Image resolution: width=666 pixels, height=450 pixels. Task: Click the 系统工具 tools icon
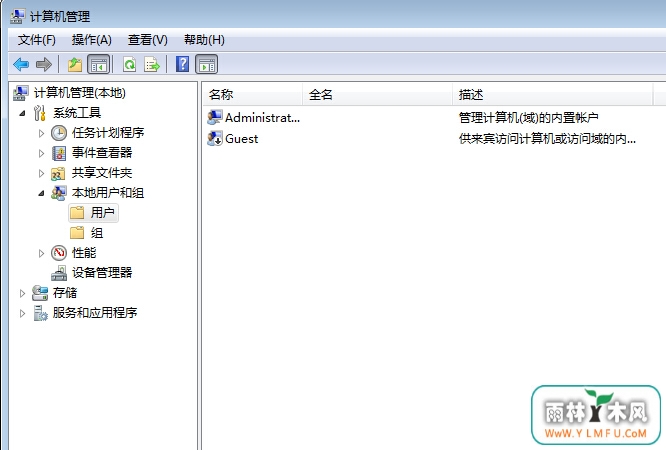click(x=40, y=113)
